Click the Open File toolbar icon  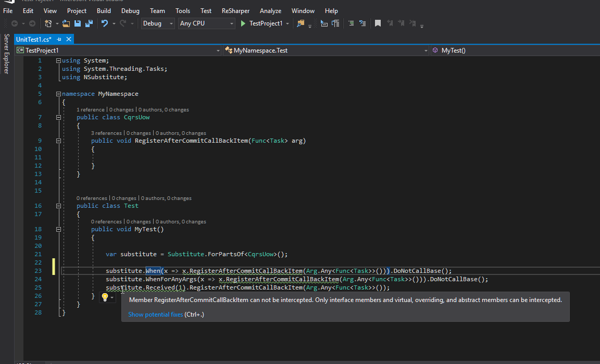pos(65,23)
